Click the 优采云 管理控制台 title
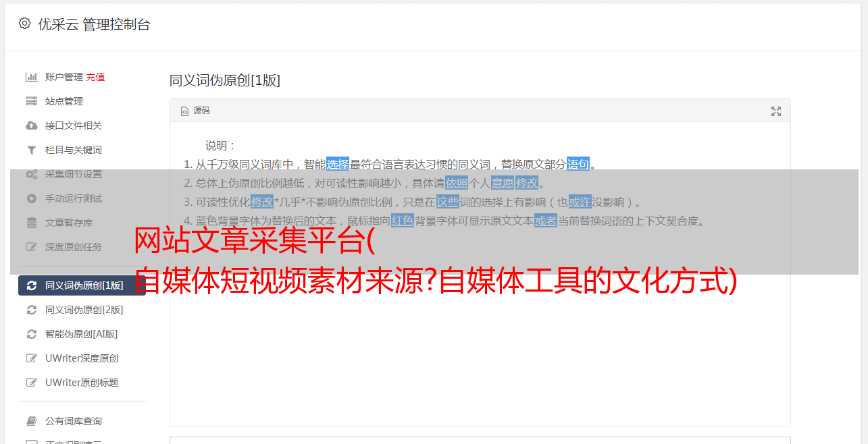 point(94,24)
